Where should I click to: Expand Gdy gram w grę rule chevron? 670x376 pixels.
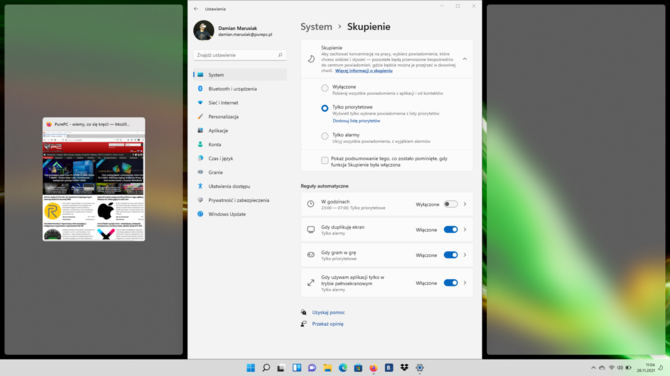[x=465, y=255]
